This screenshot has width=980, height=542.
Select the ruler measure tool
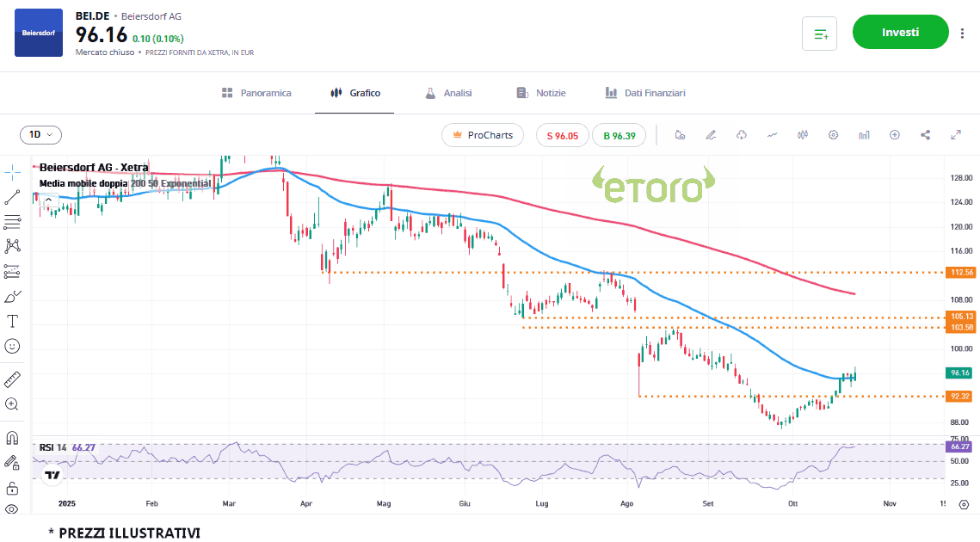coord(13,379)
